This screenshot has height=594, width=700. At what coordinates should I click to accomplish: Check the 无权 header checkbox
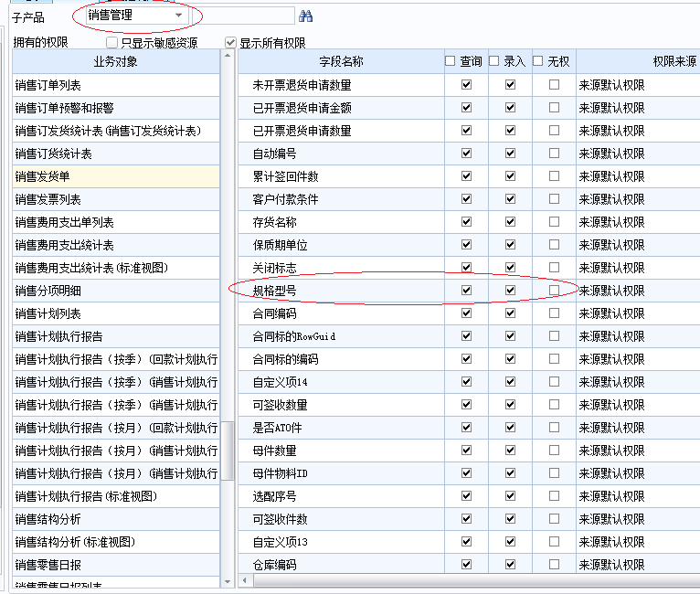click(x=538, y=61)
